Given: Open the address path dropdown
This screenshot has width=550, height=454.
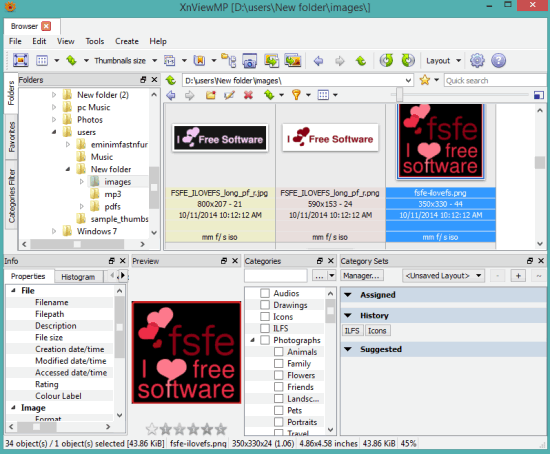Looking at the screenshot, I should point(408,80).
